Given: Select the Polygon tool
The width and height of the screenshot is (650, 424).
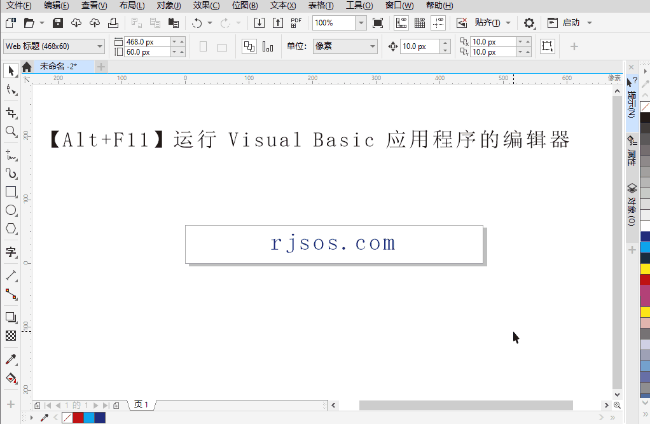Looking at the screenshot, I should [11, 229].
